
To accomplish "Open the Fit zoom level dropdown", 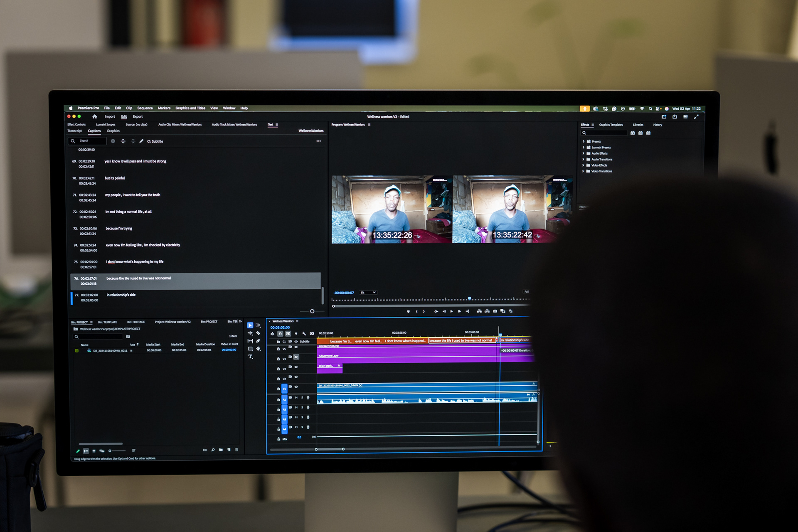I will 368,293.
